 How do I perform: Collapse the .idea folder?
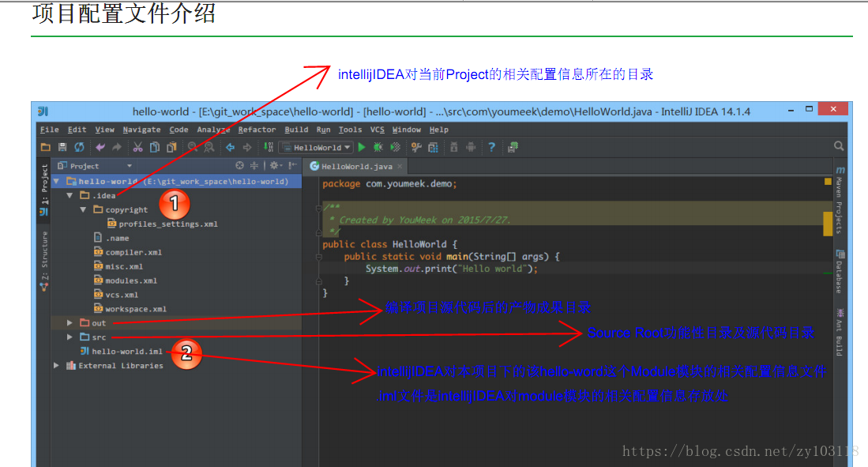(70, 195)
